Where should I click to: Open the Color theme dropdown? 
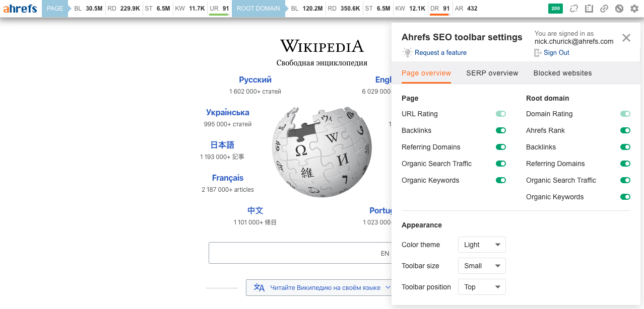tap(481, 245)
